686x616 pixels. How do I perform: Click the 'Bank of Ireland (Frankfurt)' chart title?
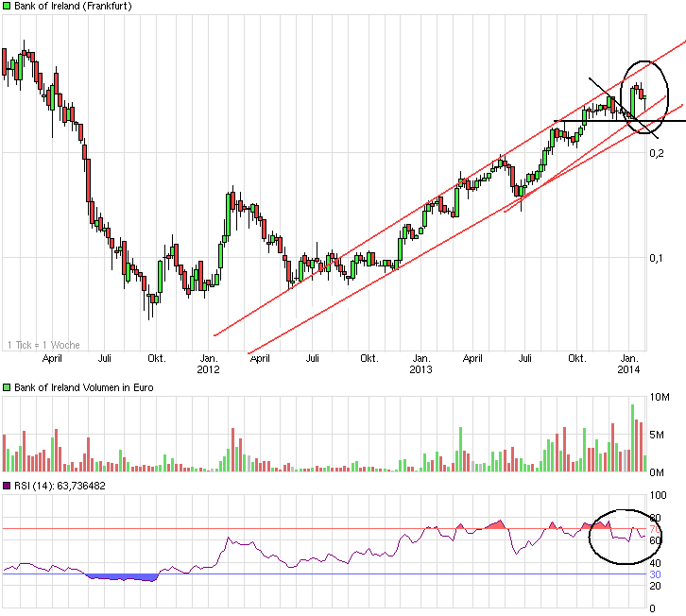pos(73,6)
